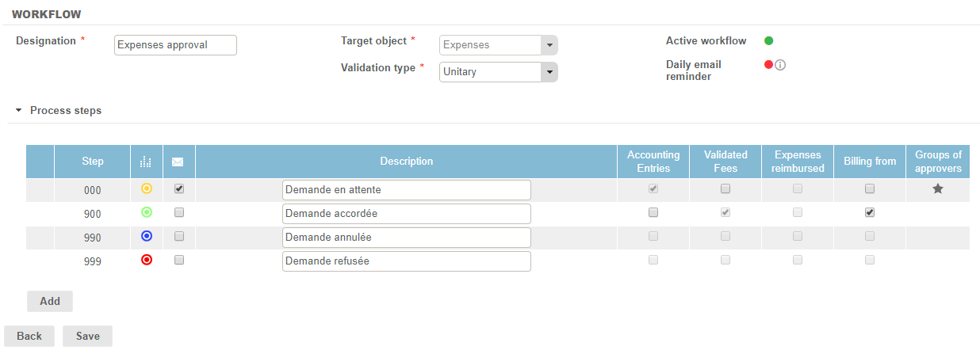Click the Designation text field
Viewport: 980px width, 354px height.
(x=175, y=45)
